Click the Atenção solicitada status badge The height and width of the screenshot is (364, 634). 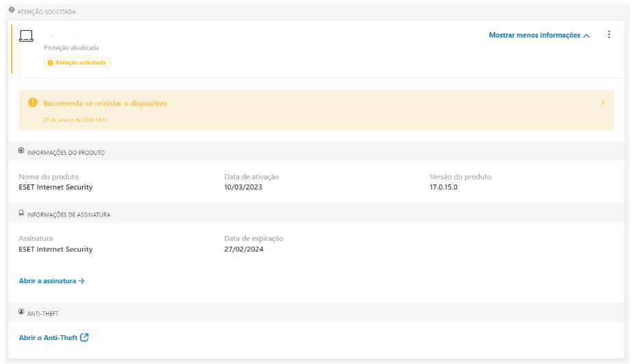[x=77, y=63]
